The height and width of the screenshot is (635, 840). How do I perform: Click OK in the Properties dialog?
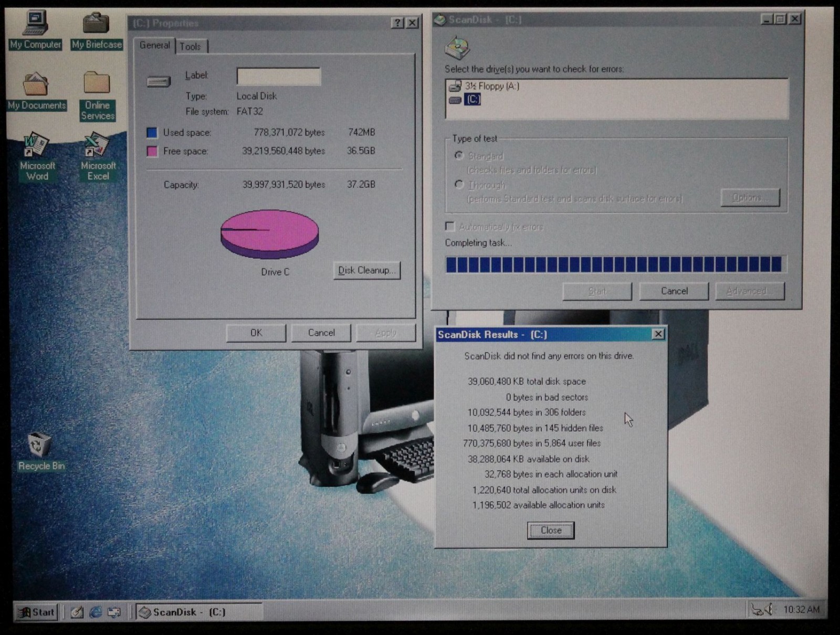[x=256, y=333]
